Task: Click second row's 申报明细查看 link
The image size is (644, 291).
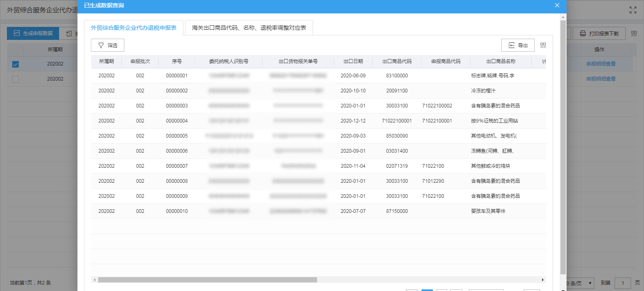Action: [601, 79]
